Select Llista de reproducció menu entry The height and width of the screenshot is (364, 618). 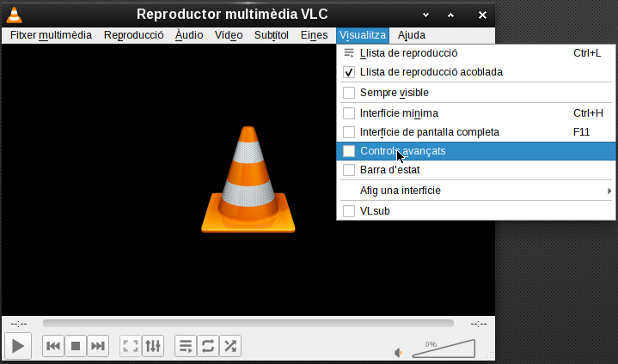pos(476,53)
